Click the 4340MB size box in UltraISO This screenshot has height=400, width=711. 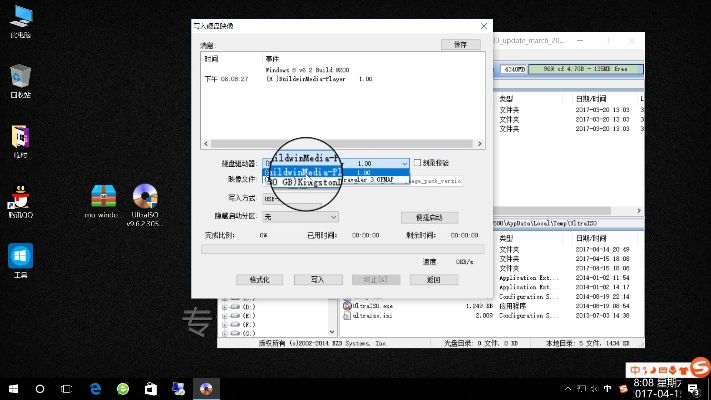tap(514, 69)
